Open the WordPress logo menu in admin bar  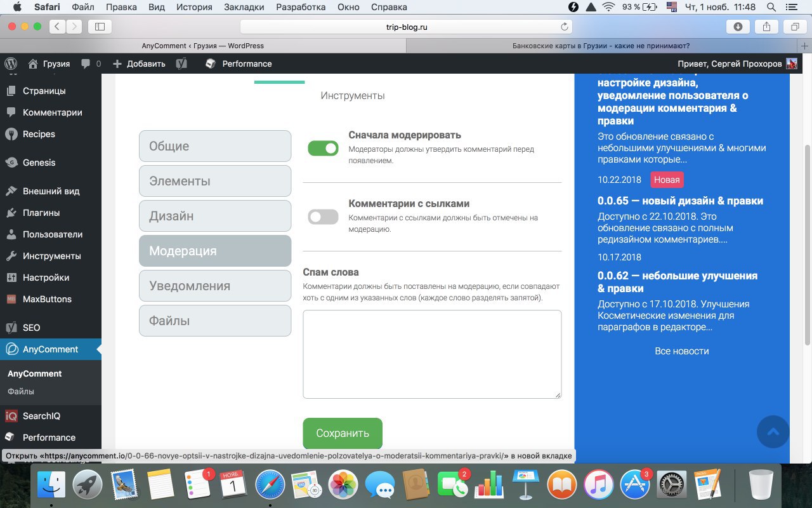[11, 63]
